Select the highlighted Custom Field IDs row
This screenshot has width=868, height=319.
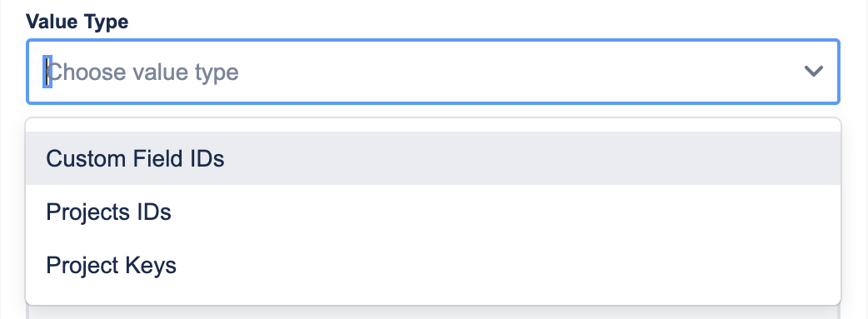point(433,158)
